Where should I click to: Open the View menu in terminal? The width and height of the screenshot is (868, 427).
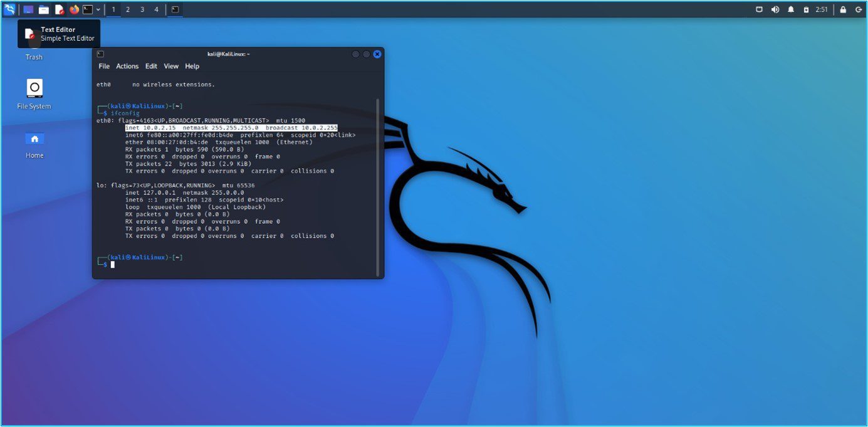point(171,66)
